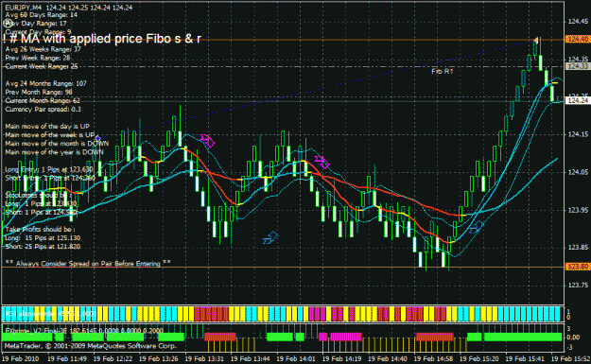The image size is (591, 364).
Task: Click the blue diamond trendline start marker
Action: pos(98,138)
